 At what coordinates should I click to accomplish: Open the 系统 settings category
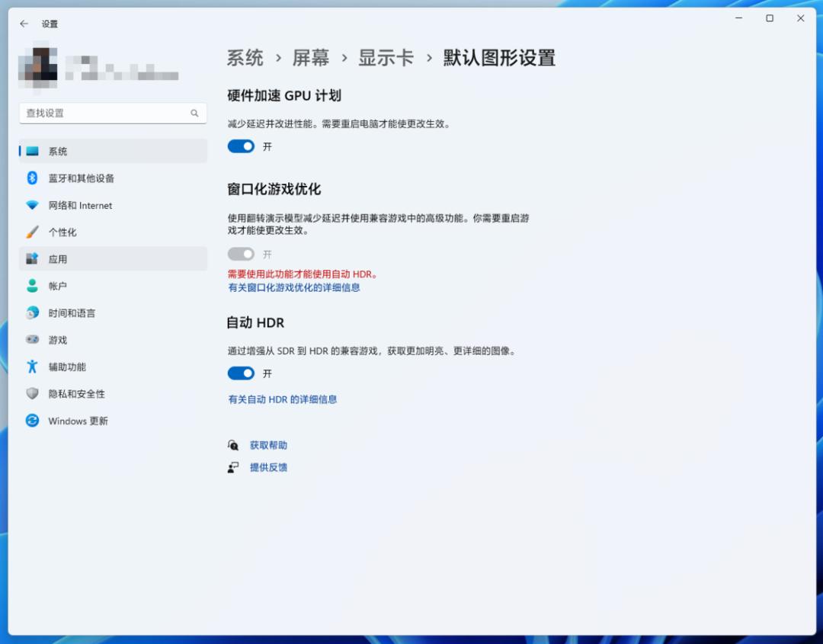click(x=114, y=151)
